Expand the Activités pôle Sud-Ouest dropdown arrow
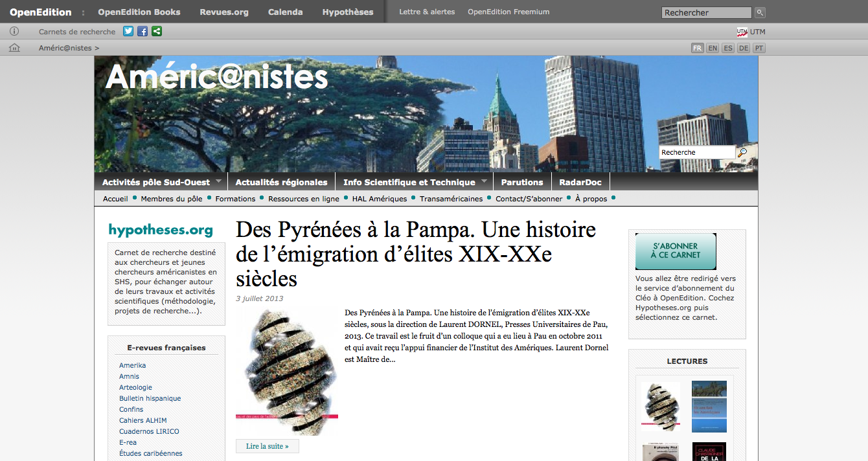Viewport: 868px width, 461px height. [x=219, y=182]
